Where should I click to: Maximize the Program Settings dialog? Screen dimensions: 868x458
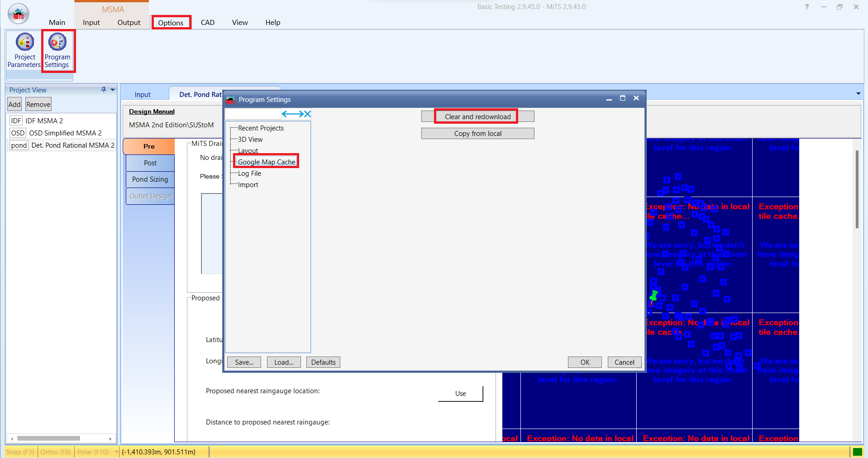point(623,98)
